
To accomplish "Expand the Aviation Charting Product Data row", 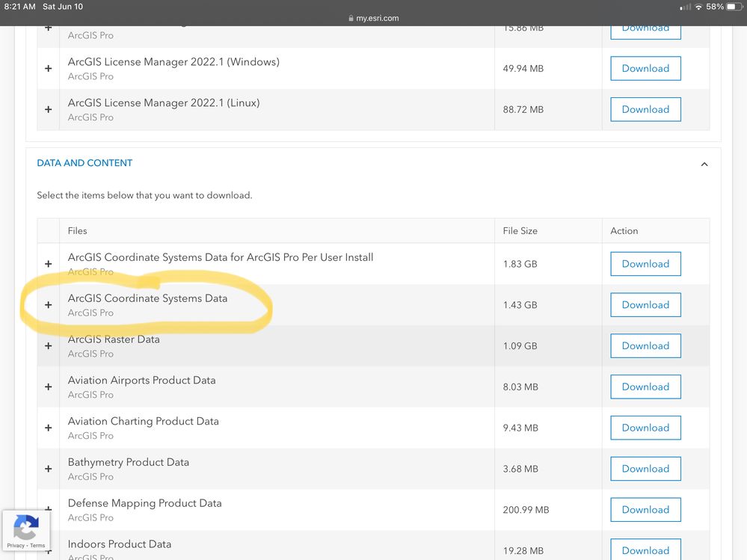I will coord(48,428).
